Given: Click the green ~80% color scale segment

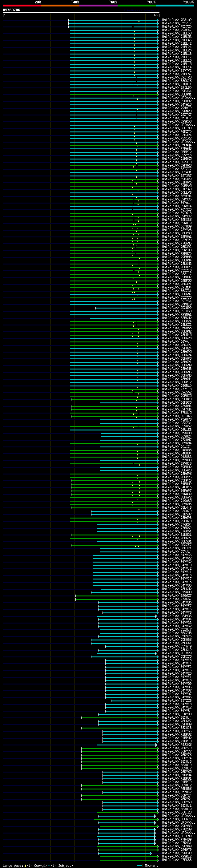Looking at the screenshot, I should coord(137,6).
